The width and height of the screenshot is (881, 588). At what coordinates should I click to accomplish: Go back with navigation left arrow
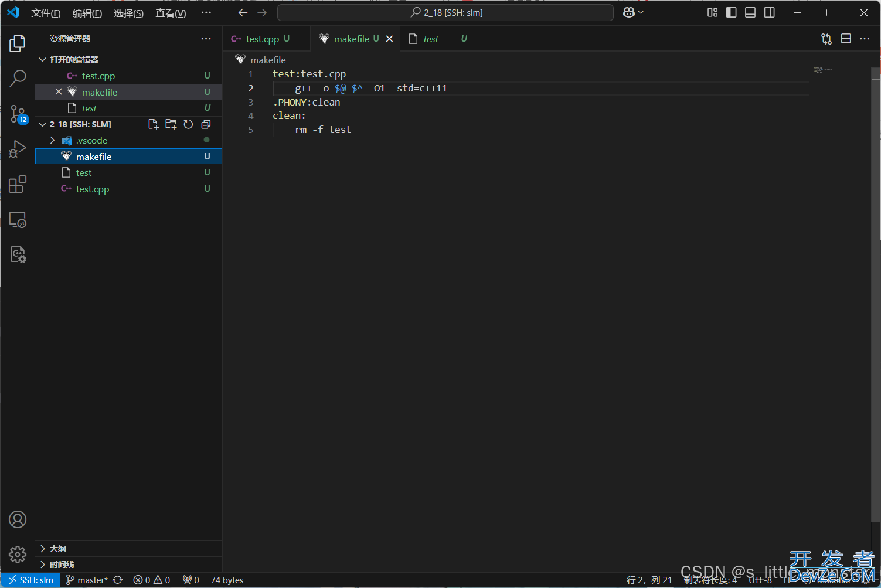[243, 12]
